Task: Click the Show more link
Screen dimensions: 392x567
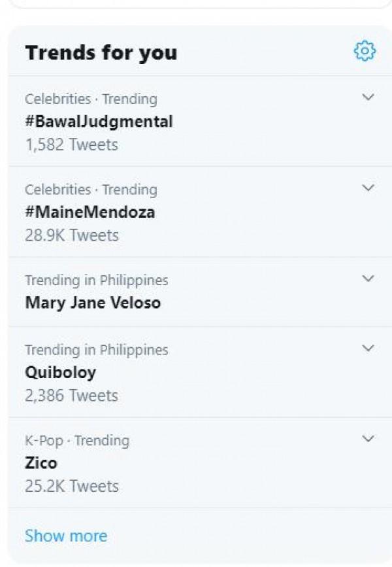Action: pyautogui.click(x=66, y=536)
